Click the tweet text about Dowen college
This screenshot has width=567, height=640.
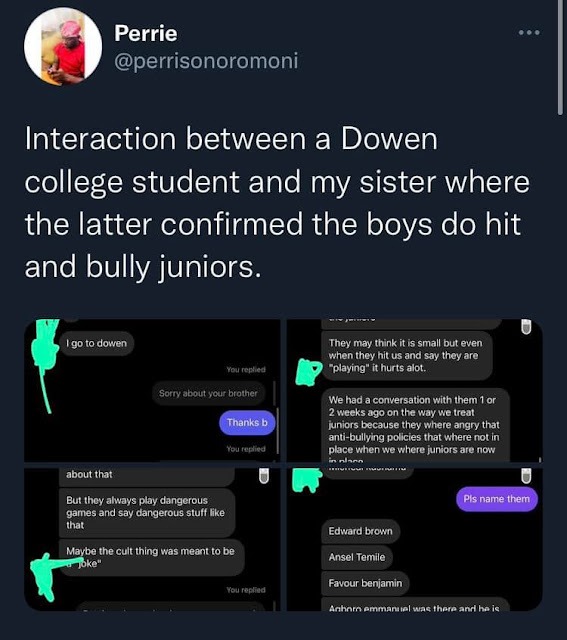pos(277,203)
